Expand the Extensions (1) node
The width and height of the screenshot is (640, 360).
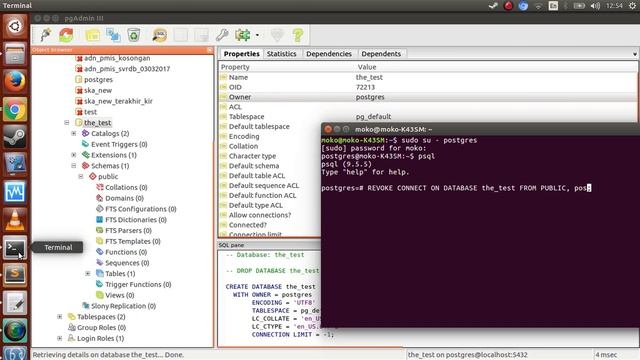click(74, 155)
